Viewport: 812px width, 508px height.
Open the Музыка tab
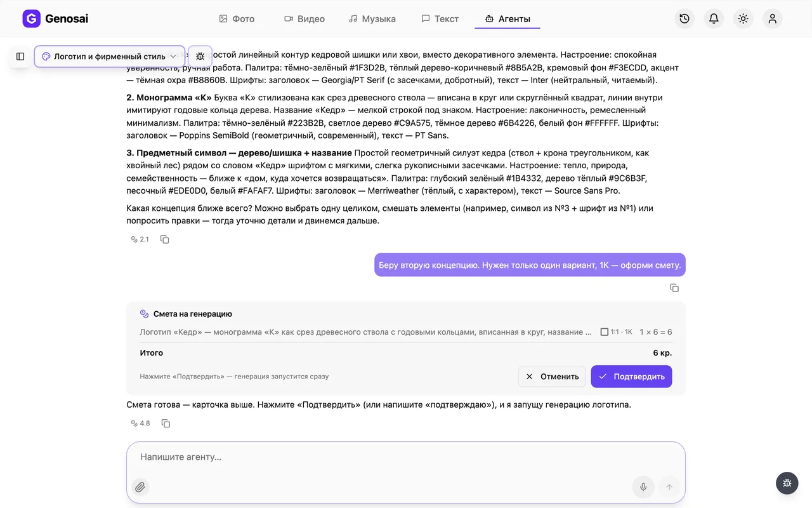point(372,19)
